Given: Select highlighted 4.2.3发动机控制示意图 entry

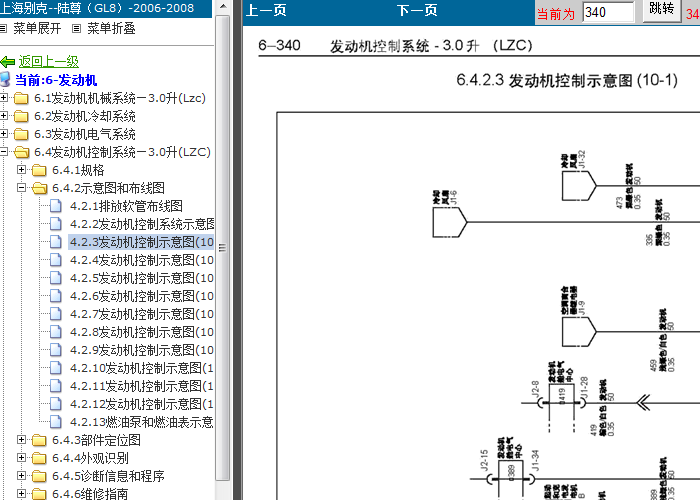Looking at the screenshot, I should [x=142, y=242].
